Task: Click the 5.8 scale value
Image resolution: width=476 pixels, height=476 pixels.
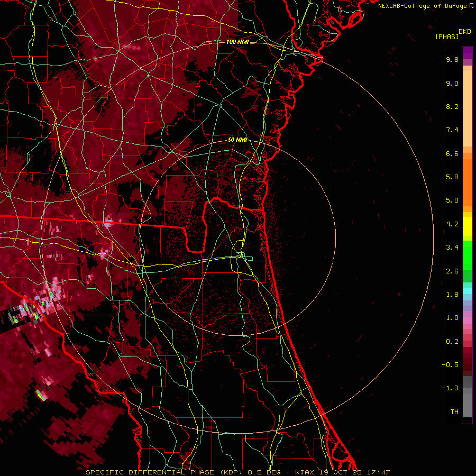Action: [x=452, y=177]
